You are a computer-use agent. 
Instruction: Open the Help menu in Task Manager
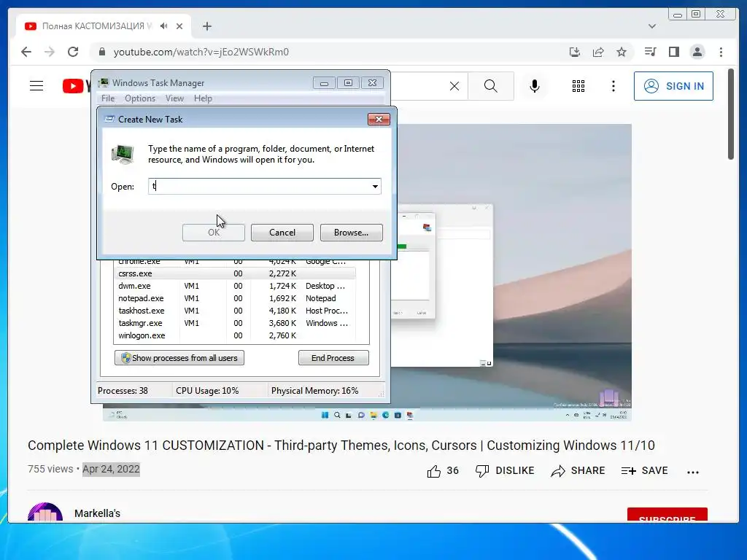[203, 98]
